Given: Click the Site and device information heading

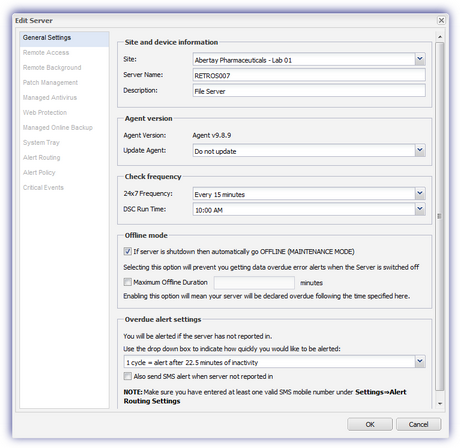Looking at the screenshot, I should [171, 42].
